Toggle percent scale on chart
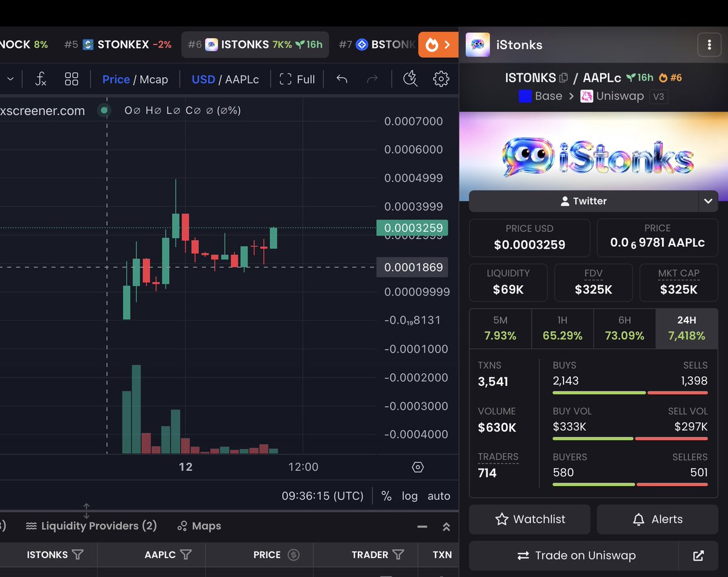The image size is (728, 577). [x=386, y=496]
